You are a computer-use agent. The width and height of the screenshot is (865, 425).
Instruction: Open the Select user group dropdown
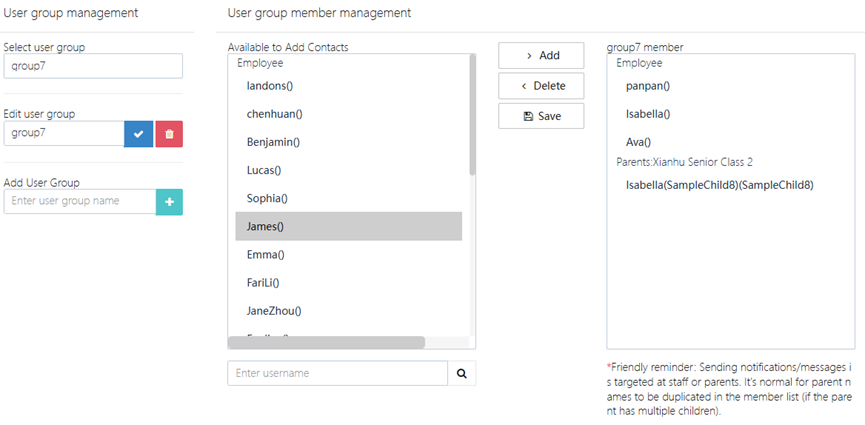click(93, 66)
